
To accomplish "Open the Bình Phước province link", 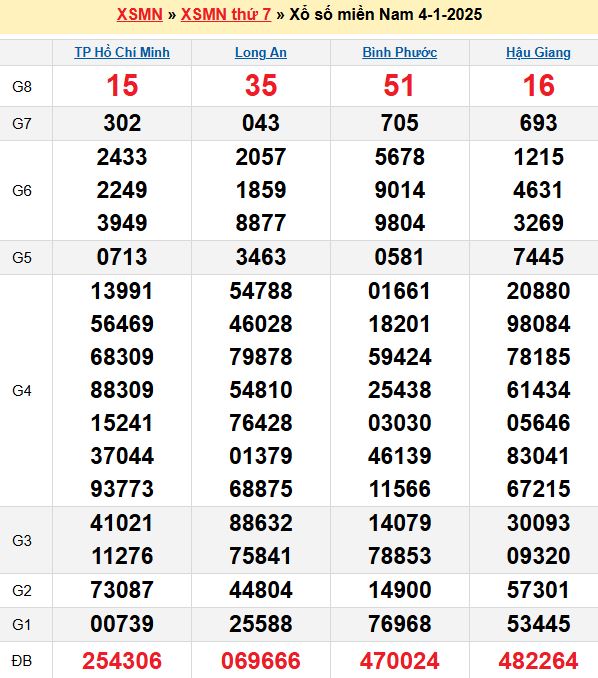I will [x=400, y=52].
